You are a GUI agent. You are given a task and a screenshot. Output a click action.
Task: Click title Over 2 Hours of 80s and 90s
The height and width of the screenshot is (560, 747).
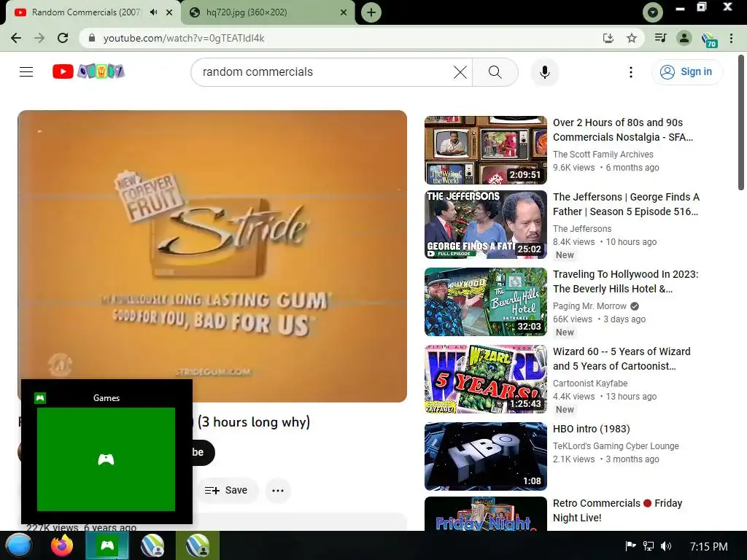tap(623, 130)
